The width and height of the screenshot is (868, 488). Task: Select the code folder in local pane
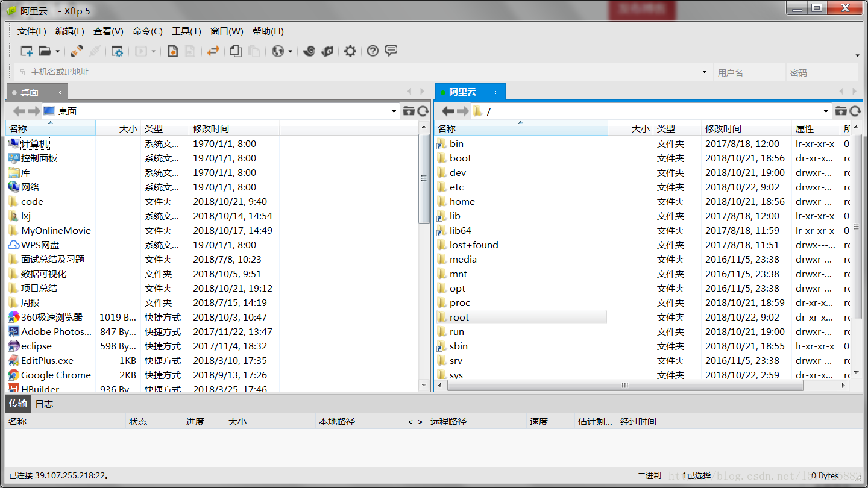tap(32, 201)
